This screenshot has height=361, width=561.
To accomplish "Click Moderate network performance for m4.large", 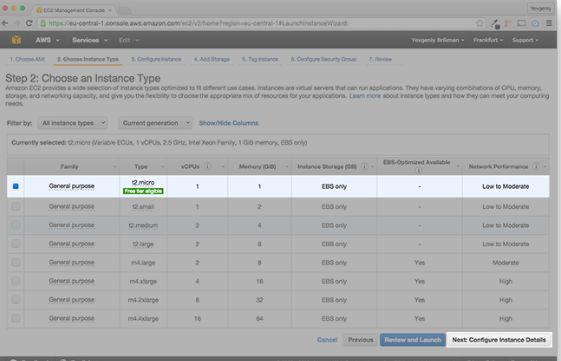I will pos(506,263).
